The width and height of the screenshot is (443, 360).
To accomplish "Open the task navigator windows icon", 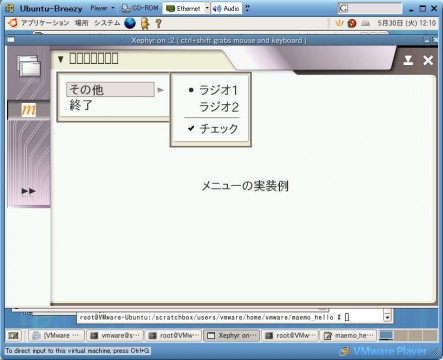I will (x=29, y=66).
